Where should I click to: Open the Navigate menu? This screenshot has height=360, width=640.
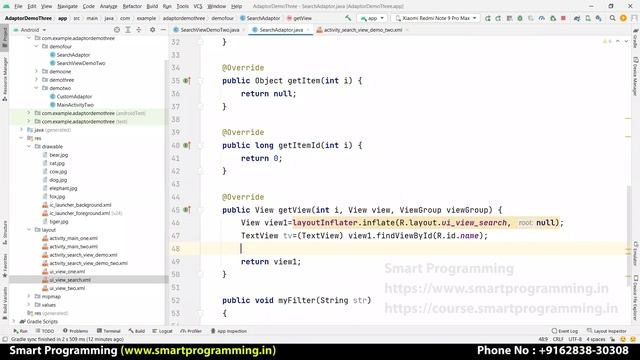tap(67, 6)
